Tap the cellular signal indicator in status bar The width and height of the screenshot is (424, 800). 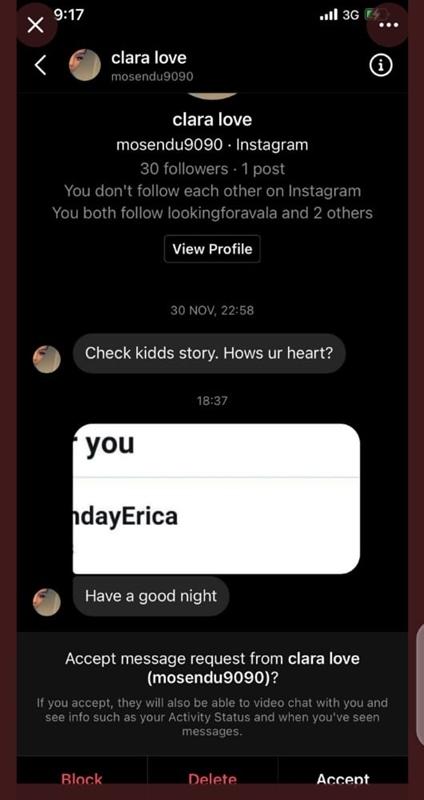pyautogui.click(x=329, y=15)
